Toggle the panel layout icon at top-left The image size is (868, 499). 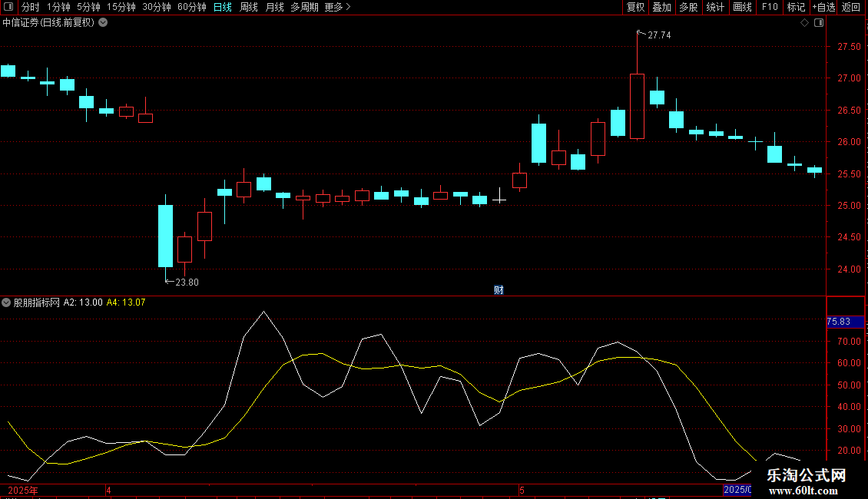8,7
